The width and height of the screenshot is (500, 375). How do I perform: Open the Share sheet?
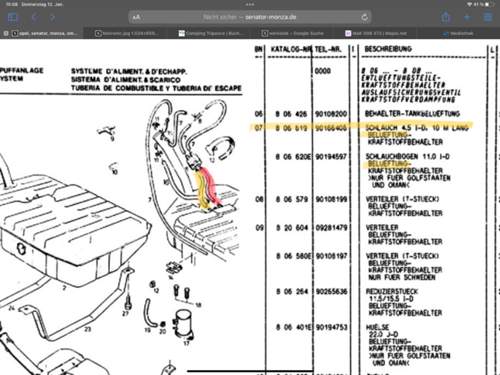click(x=446, y=17)
